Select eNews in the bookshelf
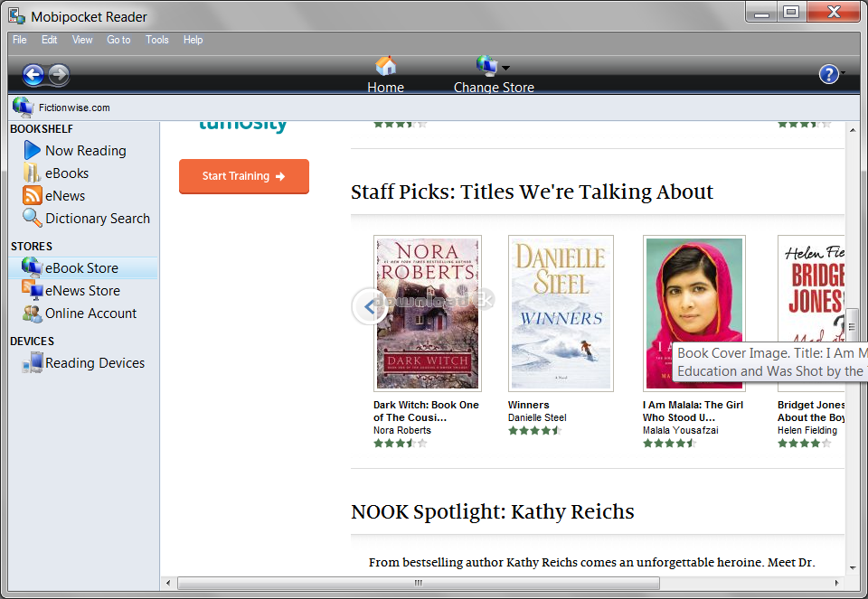 (65, 196)
